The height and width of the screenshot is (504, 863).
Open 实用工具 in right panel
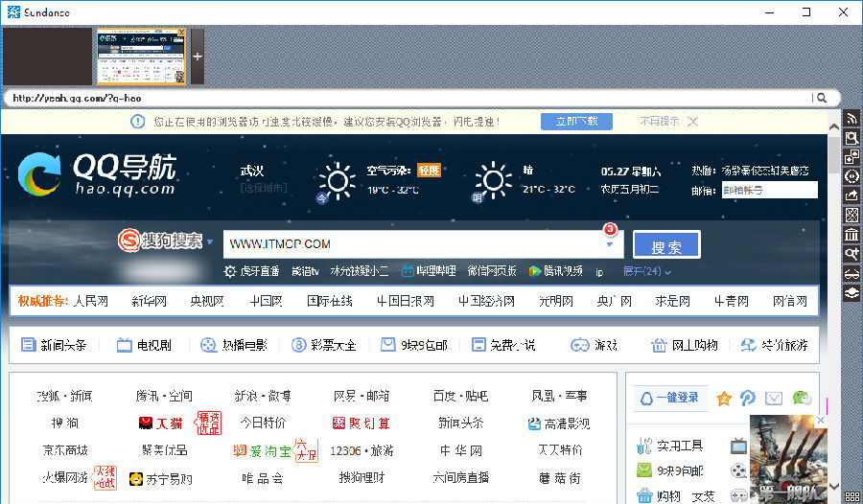coord(670,446)
